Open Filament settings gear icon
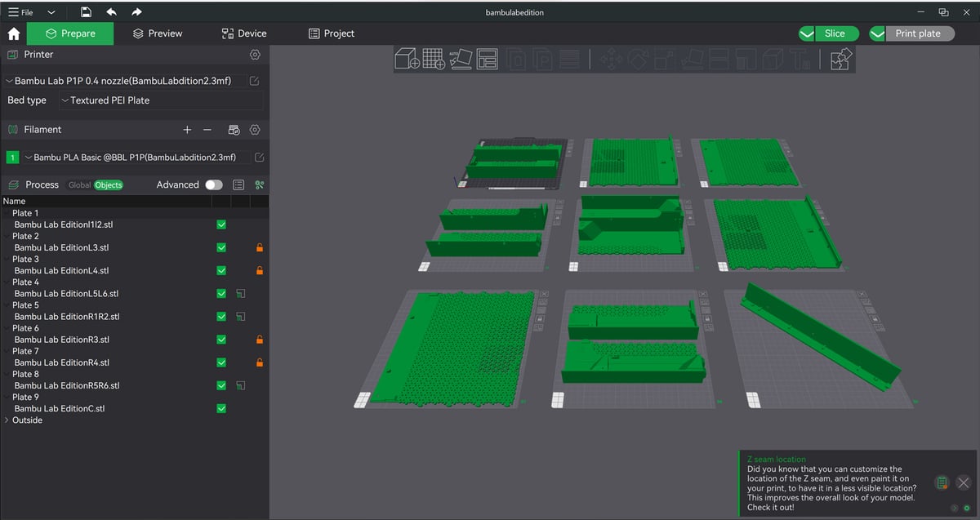This screenshot has height=520, width=980. [x=255, y=130]
